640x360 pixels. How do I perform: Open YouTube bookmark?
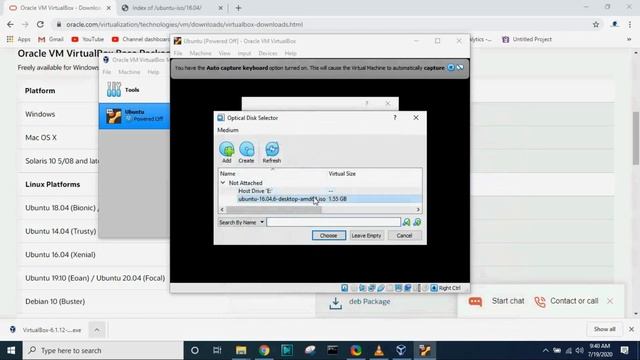(x=87, y=39)
